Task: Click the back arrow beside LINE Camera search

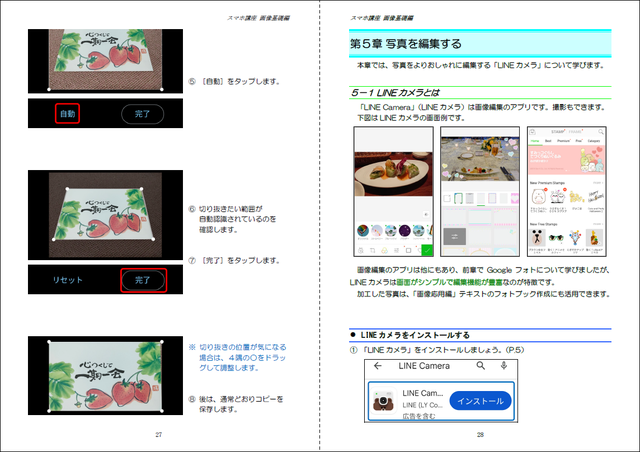Action: click(x=378, y=366)
